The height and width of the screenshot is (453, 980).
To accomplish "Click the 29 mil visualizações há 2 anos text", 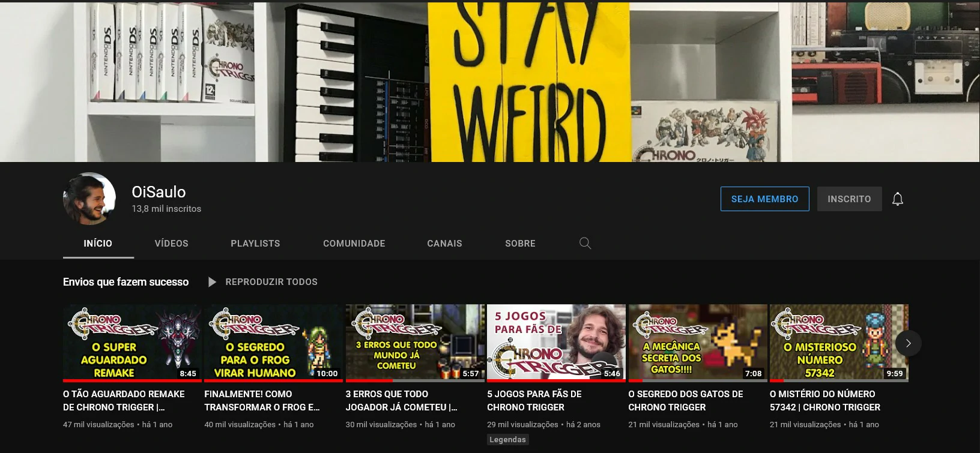I will pyautogui.click(x=543, y=425).
